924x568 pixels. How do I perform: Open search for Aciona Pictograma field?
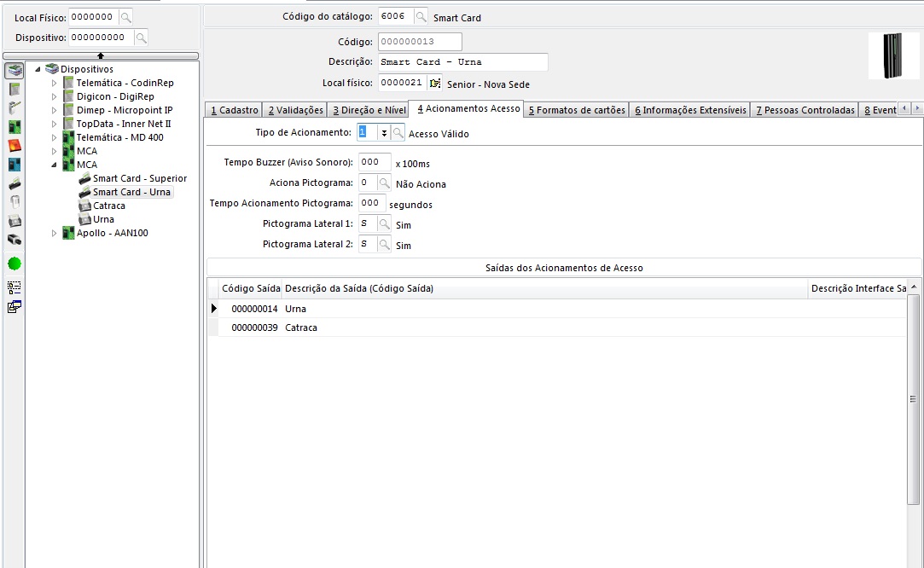click(x=385, y=183)
